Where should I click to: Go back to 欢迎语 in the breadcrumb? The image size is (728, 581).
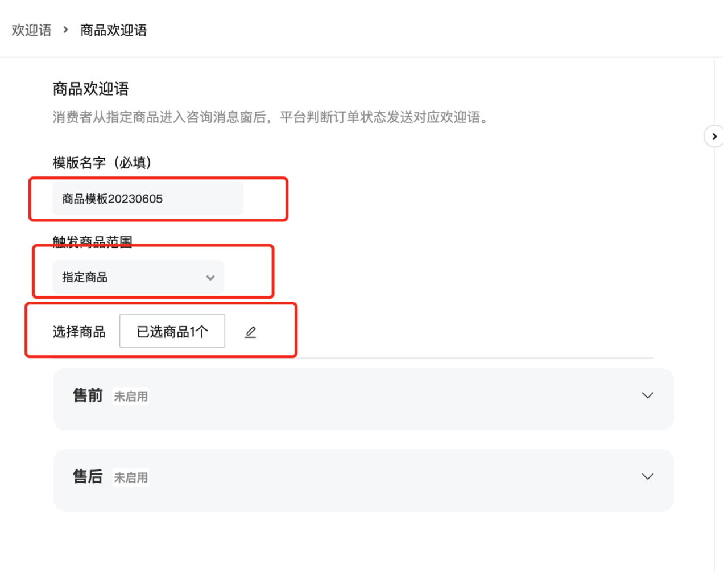click(x=31, y=30)
